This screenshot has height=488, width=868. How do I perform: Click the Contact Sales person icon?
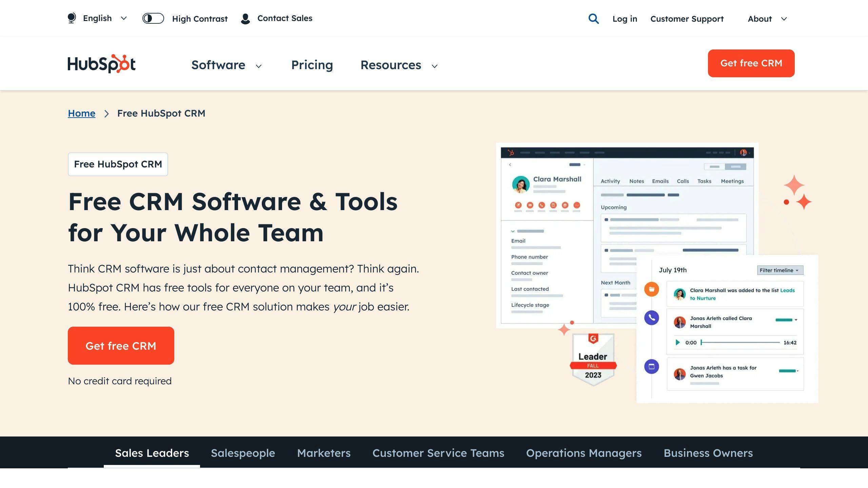pos(245,19)
